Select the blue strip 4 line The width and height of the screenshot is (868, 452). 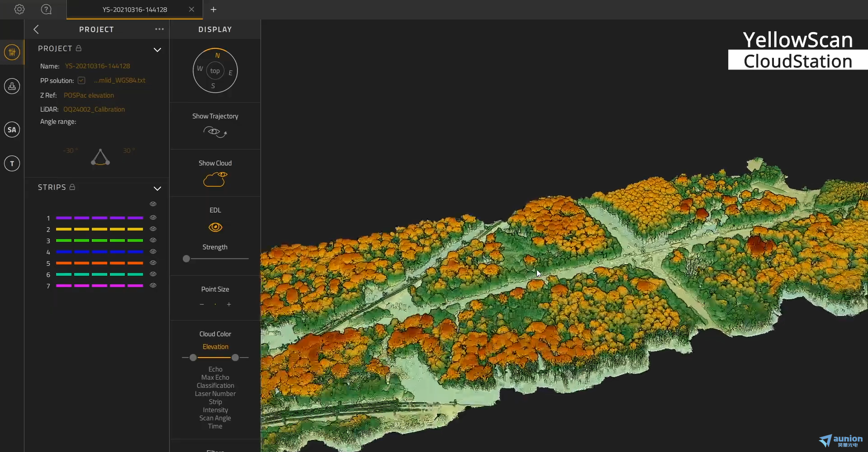[100, 252]
